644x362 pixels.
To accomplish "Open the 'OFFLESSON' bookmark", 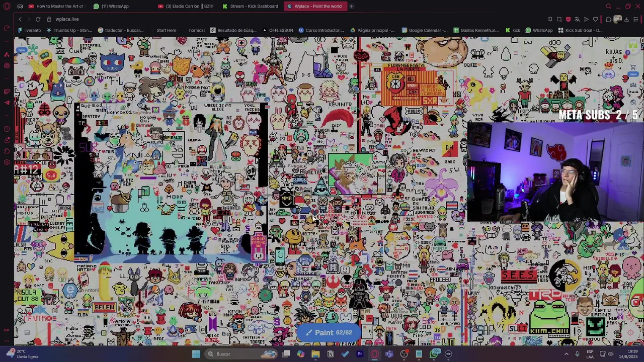I will (x=277, y=30).
